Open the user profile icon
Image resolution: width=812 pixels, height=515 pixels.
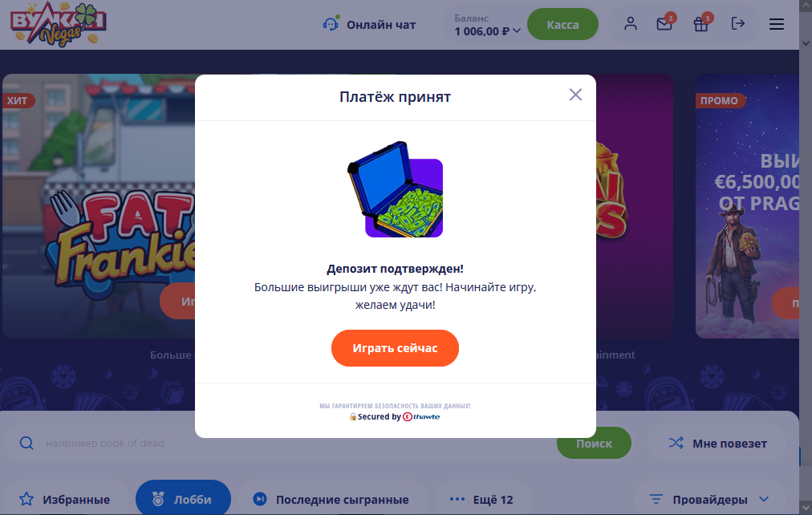(x=630, y=24)
